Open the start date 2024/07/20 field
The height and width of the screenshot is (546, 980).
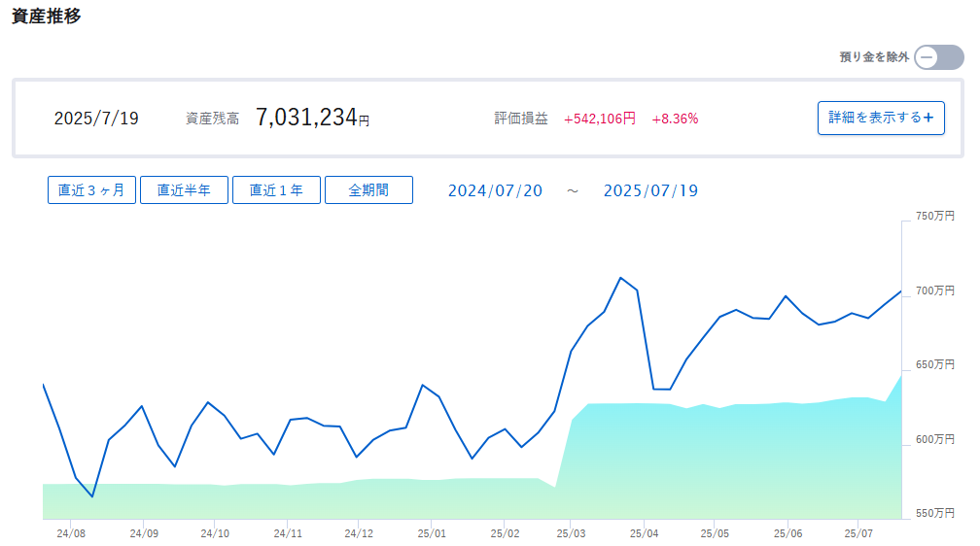point(495,190)
